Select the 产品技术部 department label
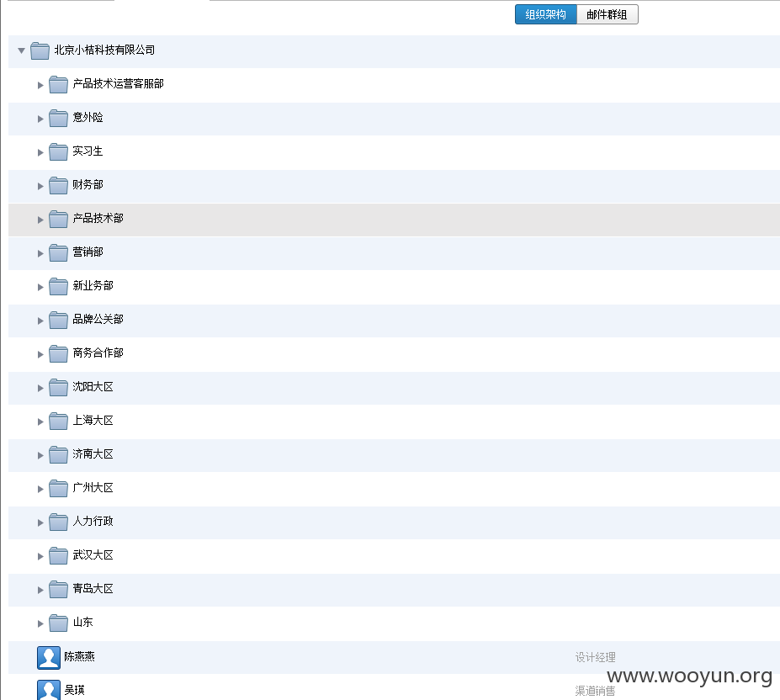This screenshot has height=700, width=780. [98, 219]
